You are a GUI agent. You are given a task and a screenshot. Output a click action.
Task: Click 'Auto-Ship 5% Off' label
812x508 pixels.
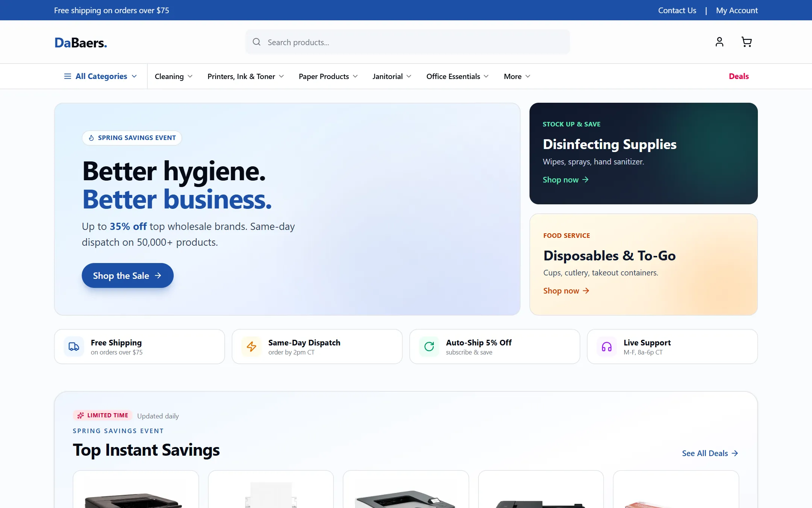(479, 343)
